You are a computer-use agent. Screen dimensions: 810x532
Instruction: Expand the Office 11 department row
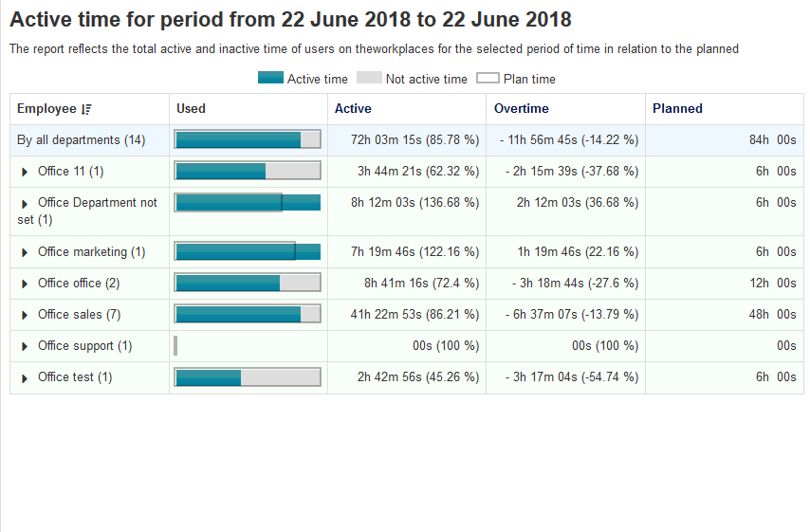(25, 172)
